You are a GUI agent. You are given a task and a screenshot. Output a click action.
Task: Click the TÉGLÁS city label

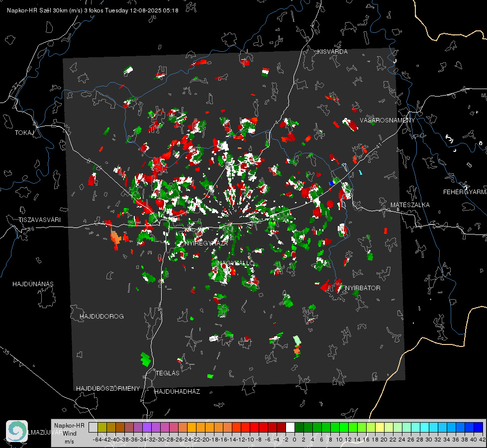coord(168,373)
